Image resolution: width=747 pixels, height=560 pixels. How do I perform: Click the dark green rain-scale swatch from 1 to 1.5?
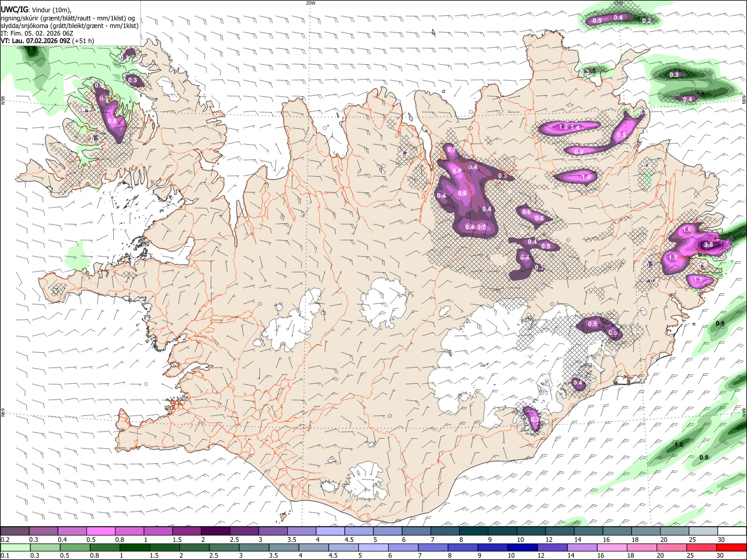(x=134, y=547)
